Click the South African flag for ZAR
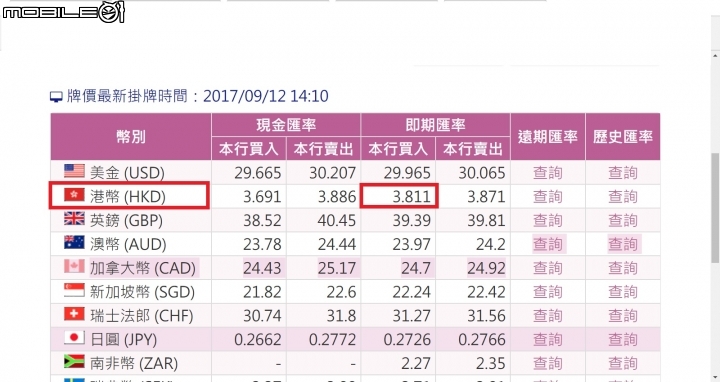Viewport: 720px width, 382px height. [74, 362]
